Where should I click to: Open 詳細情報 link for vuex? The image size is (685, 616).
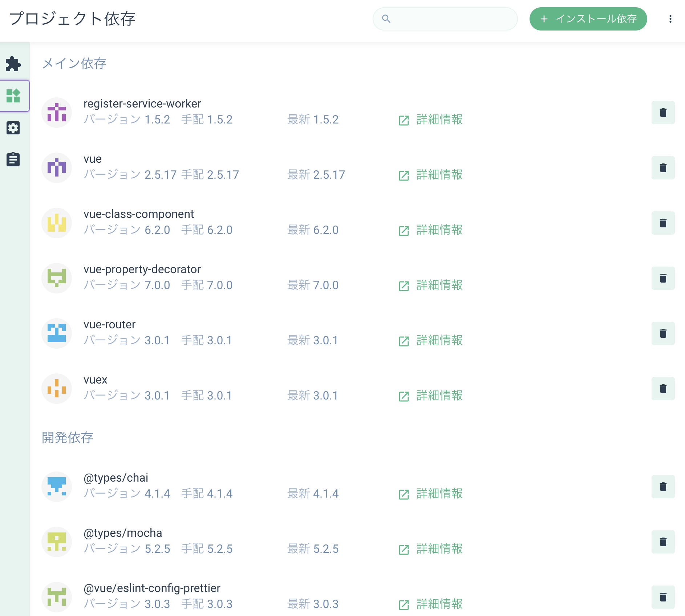[430, 396]
